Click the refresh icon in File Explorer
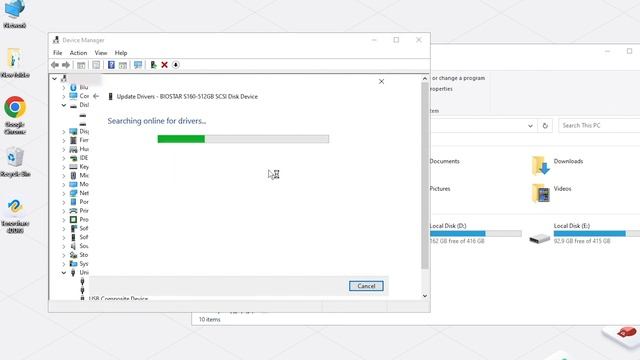 [x=545, y=126]
